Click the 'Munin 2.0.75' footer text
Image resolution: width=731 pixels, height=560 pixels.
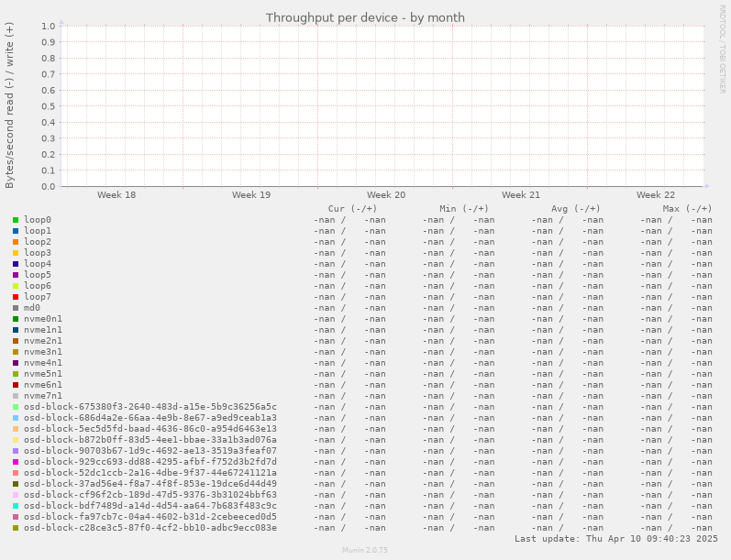[365, 550]
